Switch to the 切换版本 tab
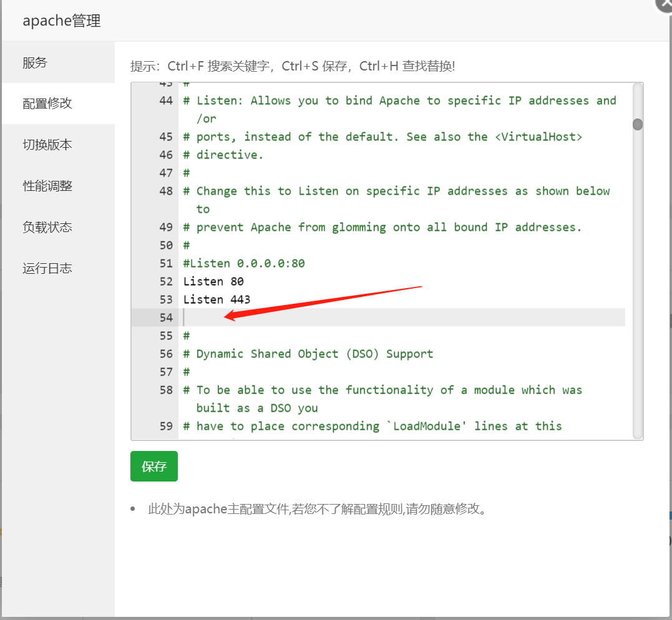Image resolution: width=672 pixels, height=620 pixels. (x=58, y=145)
